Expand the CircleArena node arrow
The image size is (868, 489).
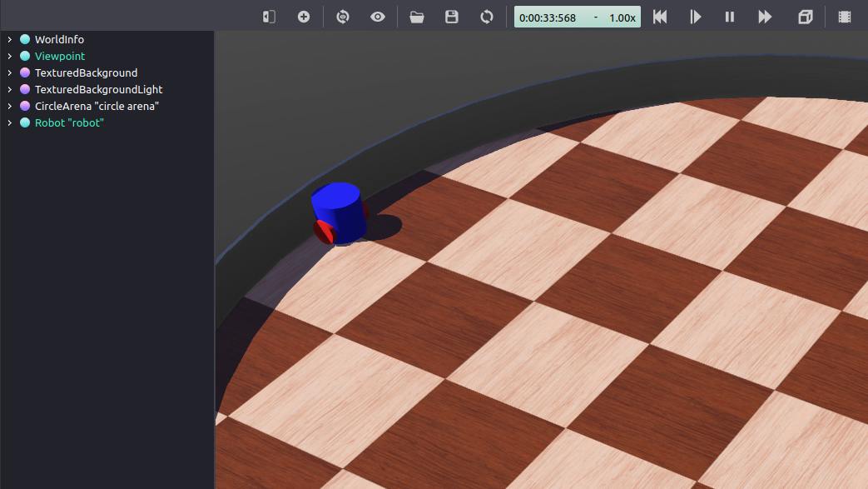pos(9,106)
